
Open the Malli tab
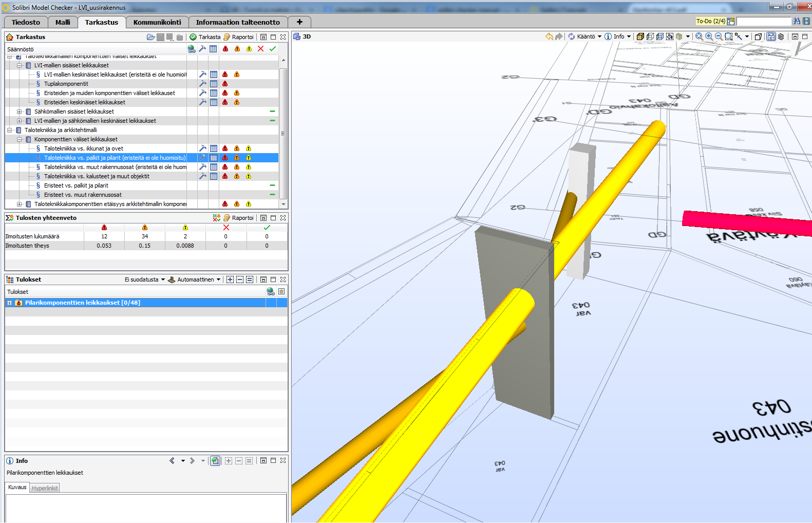point(63,22)
